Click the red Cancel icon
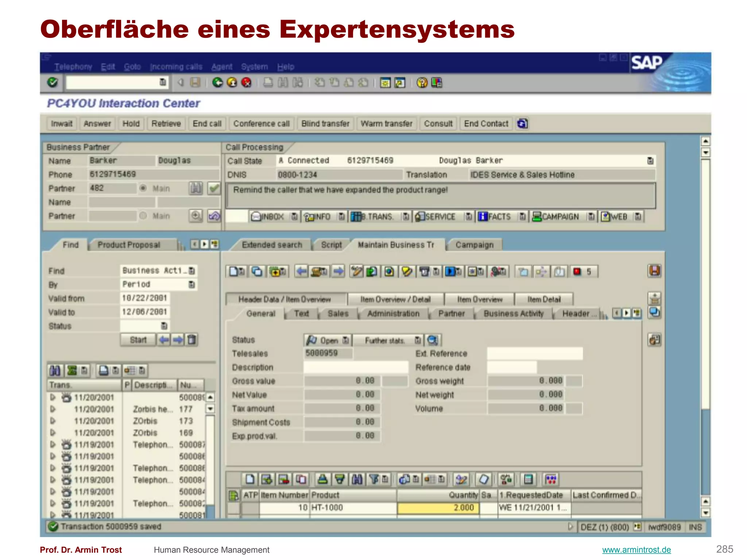This screenshot has height=560, width=747. point(247,83)
